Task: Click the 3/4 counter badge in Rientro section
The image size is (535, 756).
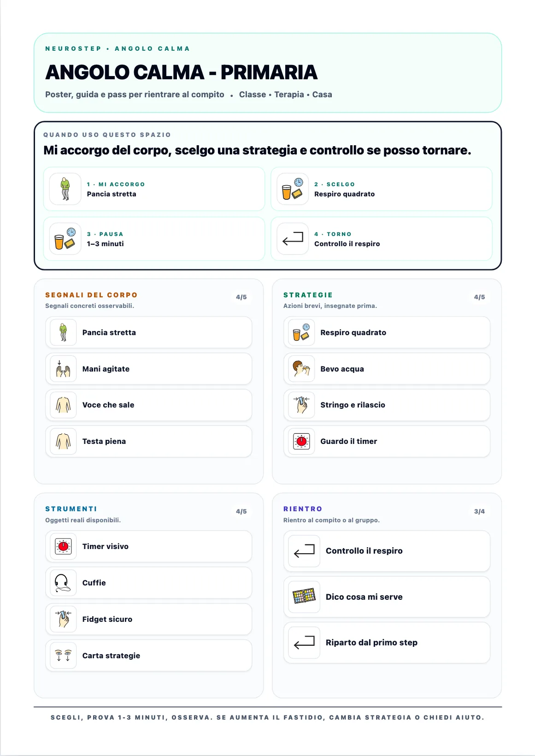Action: [x=479, y=512]
